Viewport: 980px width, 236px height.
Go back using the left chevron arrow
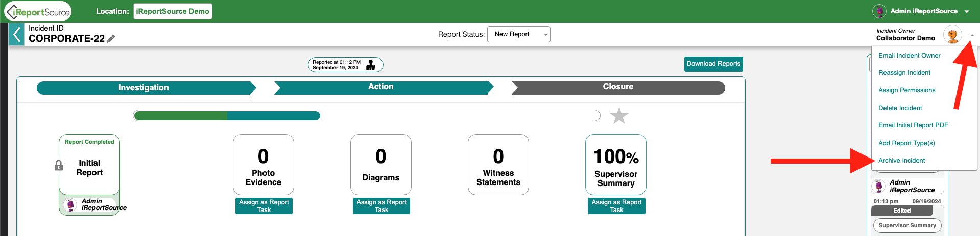coord(16,35)
